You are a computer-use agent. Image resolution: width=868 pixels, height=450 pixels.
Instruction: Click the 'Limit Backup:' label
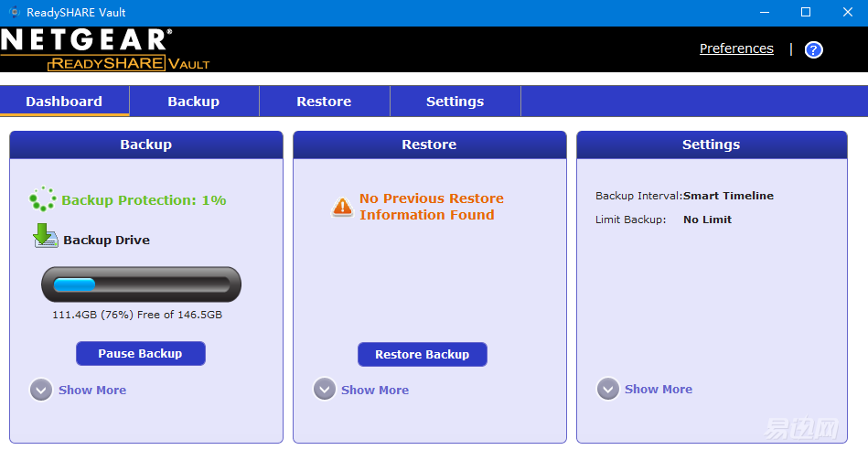coord(630,220)
